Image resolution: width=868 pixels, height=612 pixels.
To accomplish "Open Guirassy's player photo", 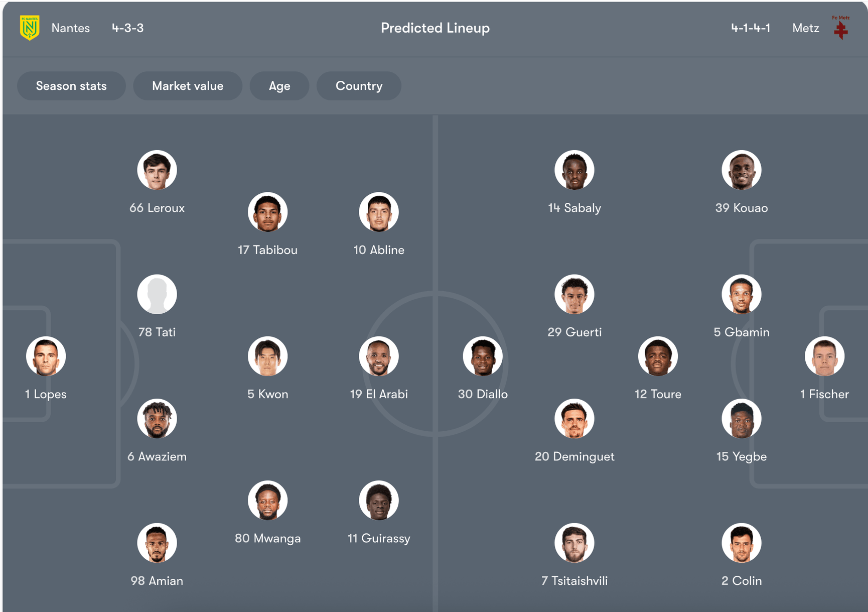I will click(379, 501).
